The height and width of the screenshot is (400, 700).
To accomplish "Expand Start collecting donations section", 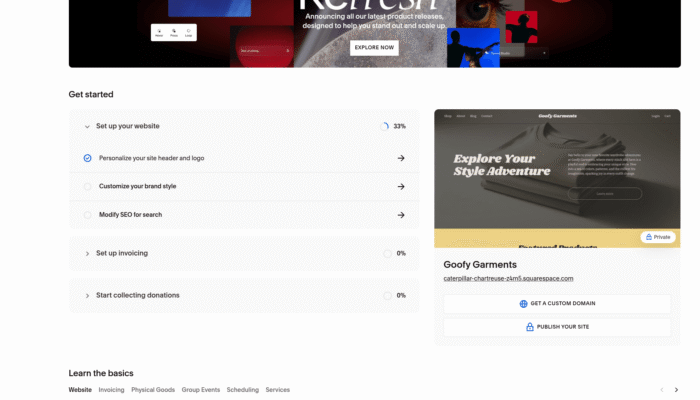I will pos(88,296).
